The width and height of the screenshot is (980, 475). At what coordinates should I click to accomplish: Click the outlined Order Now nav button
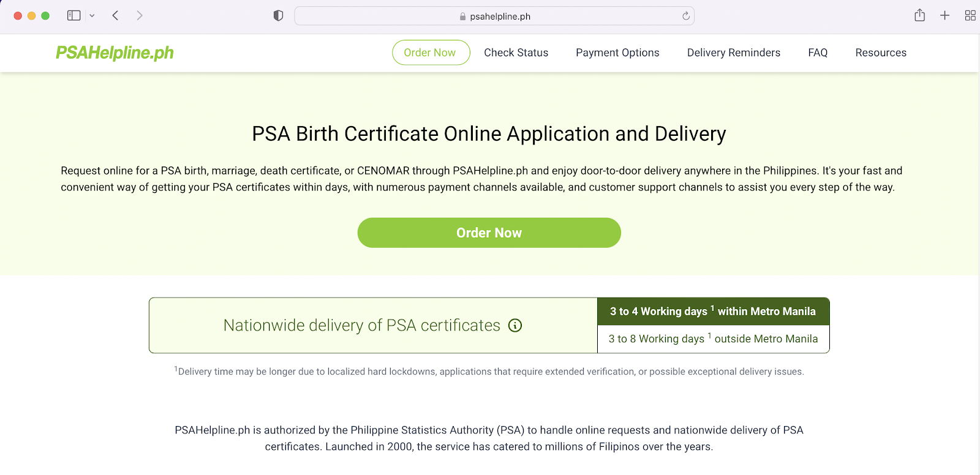[x=431, y=53]
